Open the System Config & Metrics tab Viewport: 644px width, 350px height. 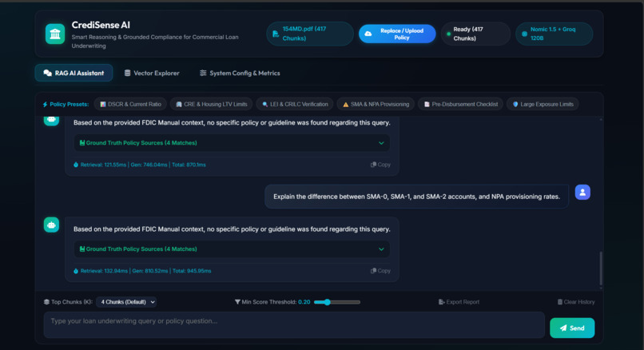pyautogui.click(x=240, y=74)
